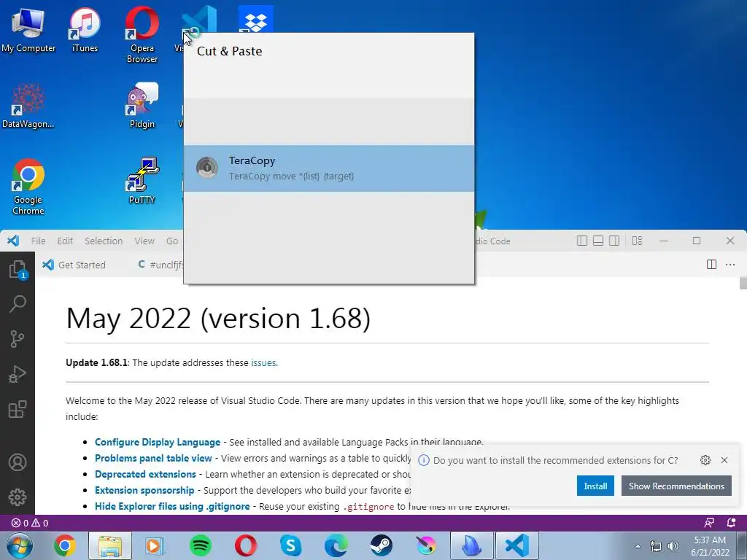The image size is (747, 560).
Task: Select the Pidgin desktop shortcut
Action: point(142,106)
